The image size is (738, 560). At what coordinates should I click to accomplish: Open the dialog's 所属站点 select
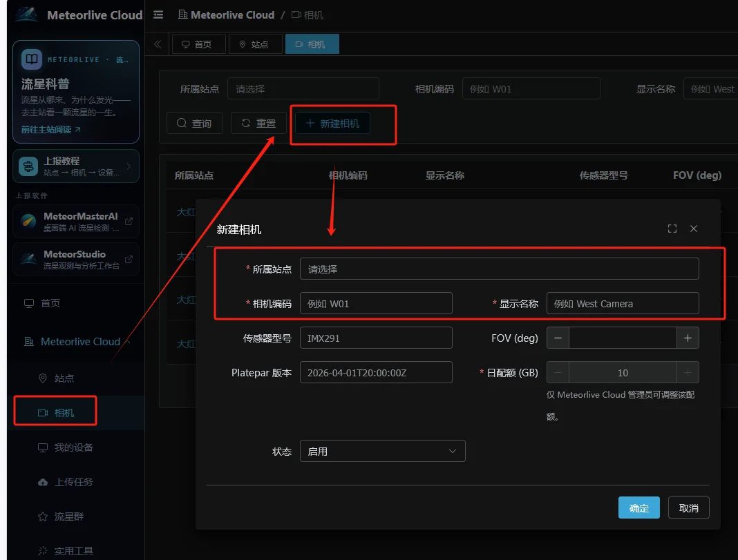click(x=500, y=269)
